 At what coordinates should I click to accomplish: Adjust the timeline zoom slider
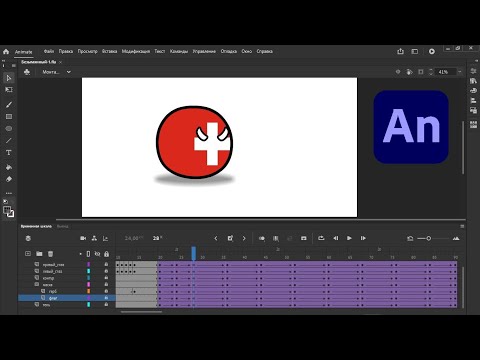pos(429,238)
